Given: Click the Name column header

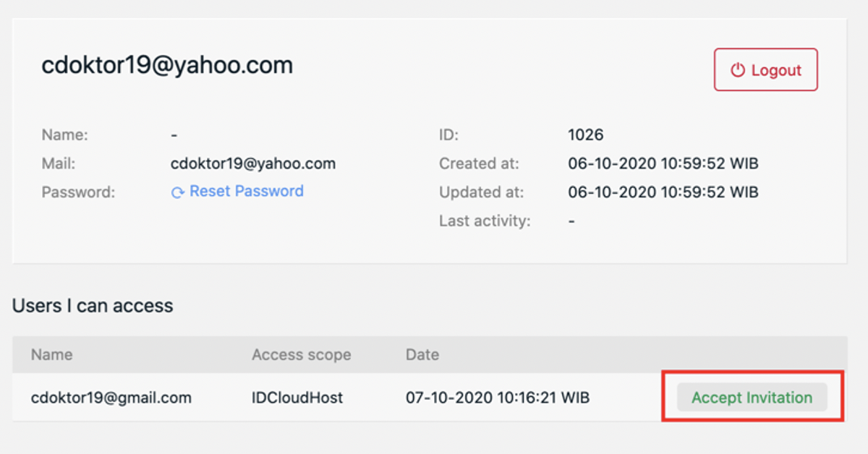Looking at the screenshot, I should click(x=51, y=355).
